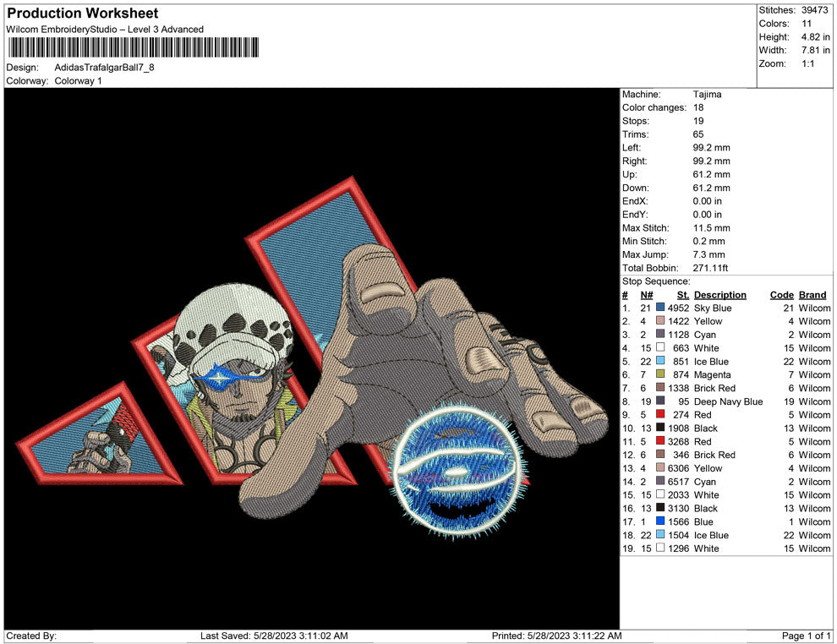The width and height of the screenshot is (837, 644).
Task: Select the design name AdidasTrafalgarBall7_8
Action: (x=105, y=68)
